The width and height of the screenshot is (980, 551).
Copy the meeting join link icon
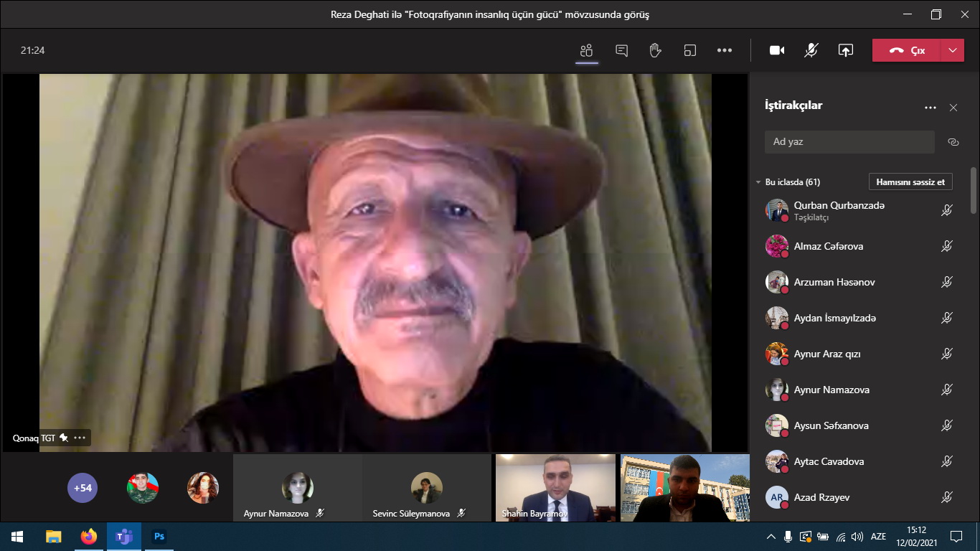953,142
